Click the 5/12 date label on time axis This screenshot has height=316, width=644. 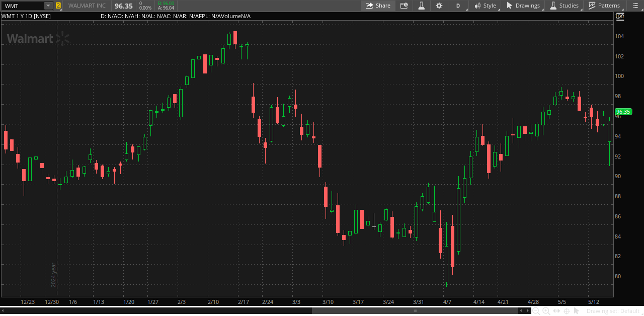click(594, 302)
